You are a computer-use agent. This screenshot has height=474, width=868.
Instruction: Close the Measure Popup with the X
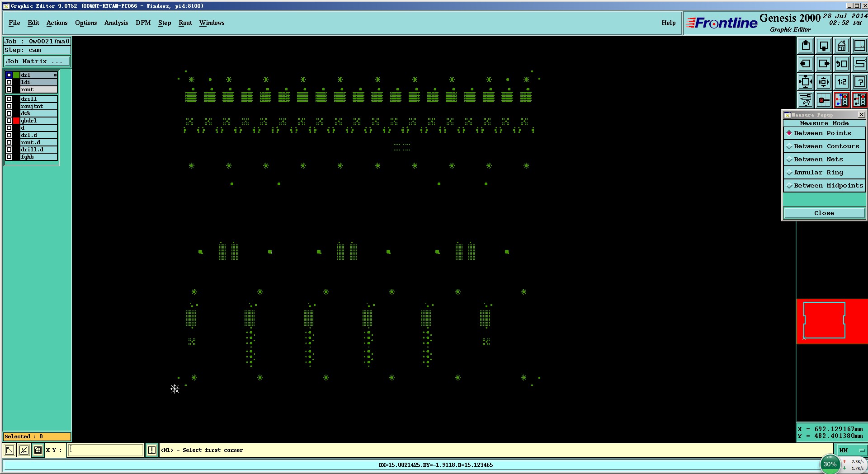861,115
